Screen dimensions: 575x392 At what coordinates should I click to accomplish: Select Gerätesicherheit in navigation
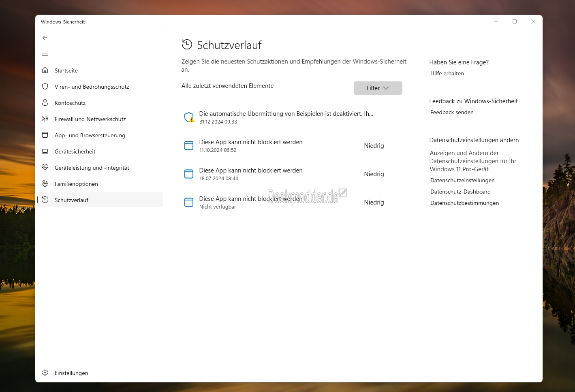coord(100,151)
